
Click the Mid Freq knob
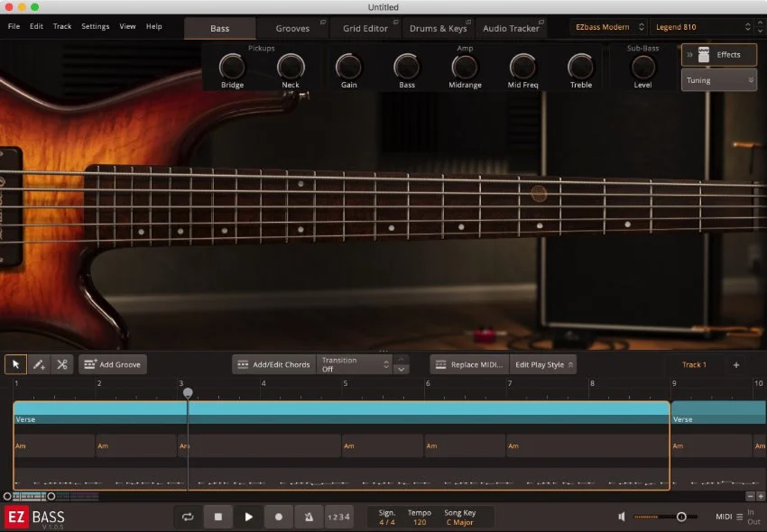(x=522, y=67)
